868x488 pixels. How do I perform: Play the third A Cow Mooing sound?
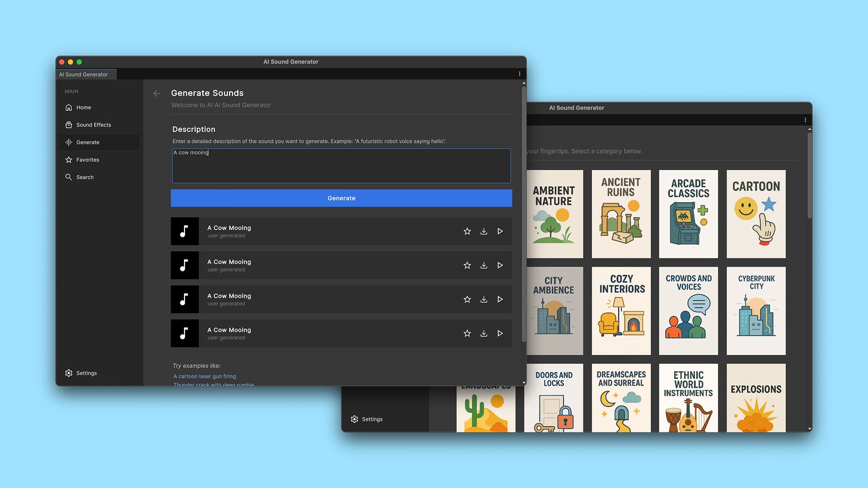500,299
